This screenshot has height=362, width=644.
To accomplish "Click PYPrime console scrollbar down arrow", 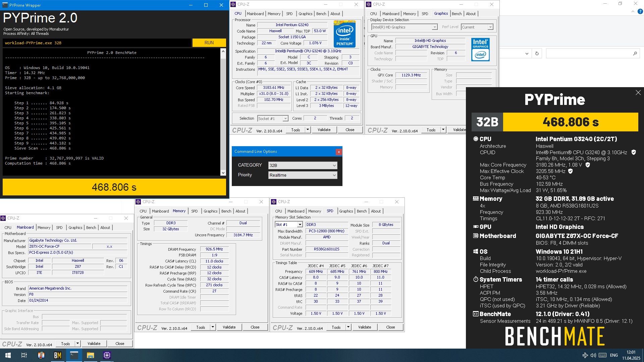I will click(223, 173).
